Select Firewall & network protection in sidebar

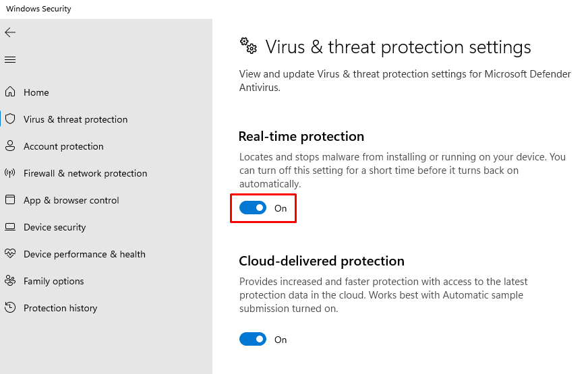click(85, 173)
